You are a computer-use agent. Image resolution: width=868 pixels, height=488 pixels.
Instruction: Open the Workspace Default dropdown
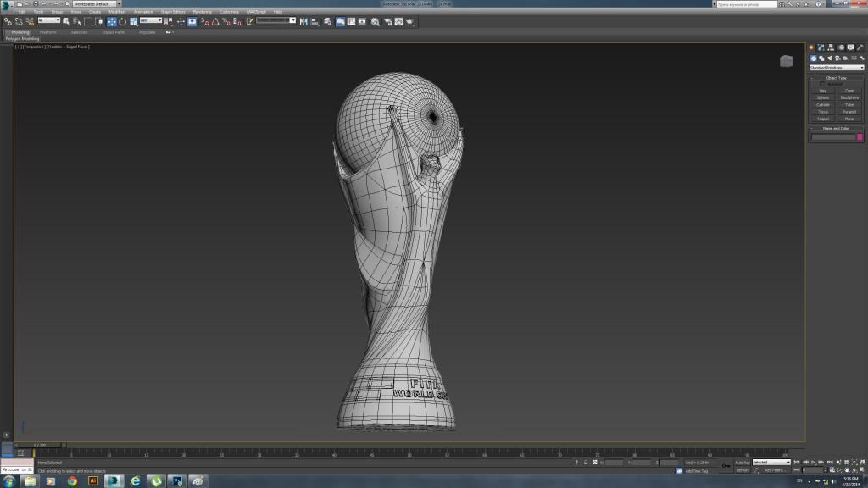pyautogui.click(x=97, y=4)
